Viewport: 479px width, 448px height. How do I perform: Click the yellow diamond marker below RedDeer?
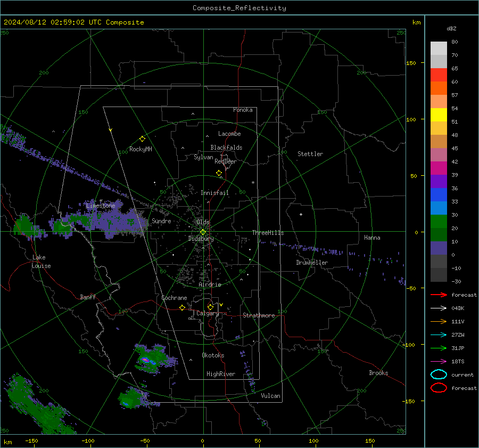point(219,173)
